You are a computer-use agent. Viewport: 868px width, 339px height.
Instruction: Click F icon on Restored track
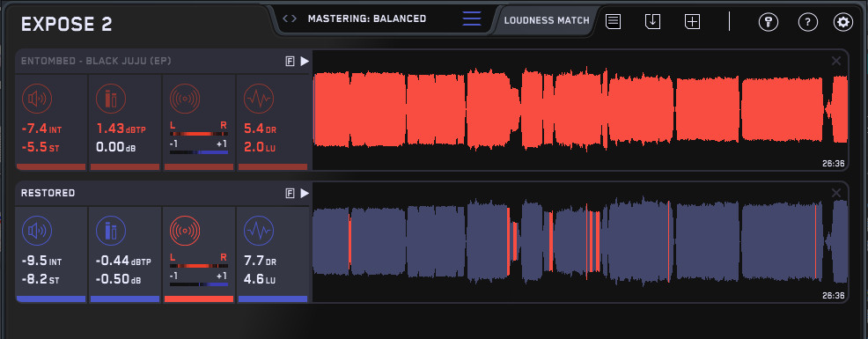(x=290, y=194)
